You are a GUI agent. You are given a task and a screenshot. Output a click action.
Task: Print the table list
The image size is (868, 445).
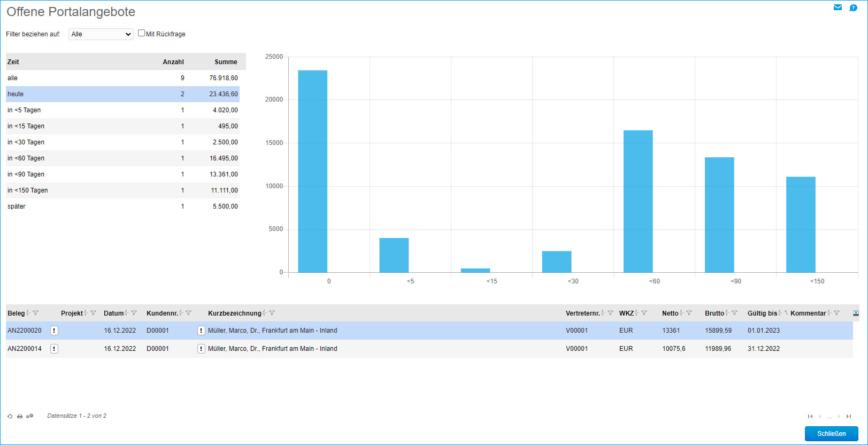pos(20,416)
